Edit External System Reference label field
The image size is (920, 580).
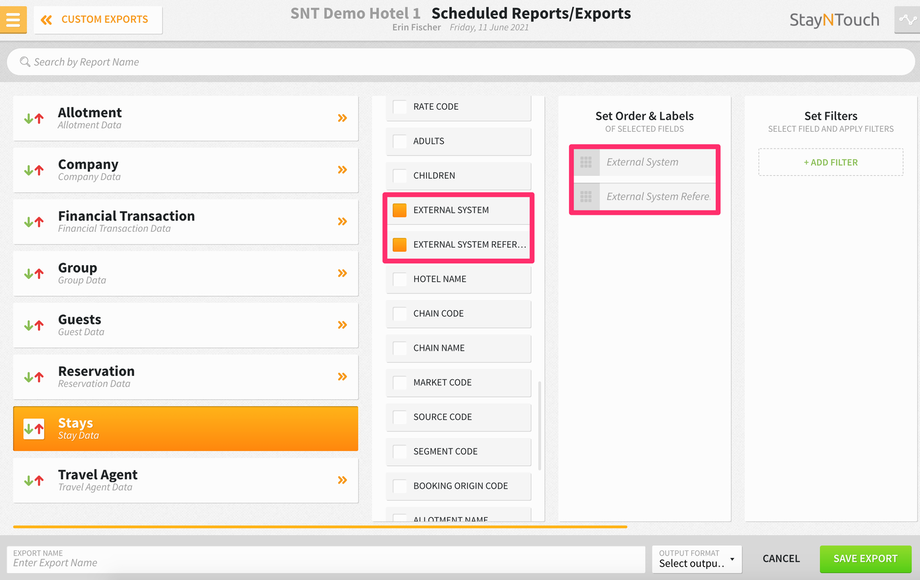click(657, 196)
